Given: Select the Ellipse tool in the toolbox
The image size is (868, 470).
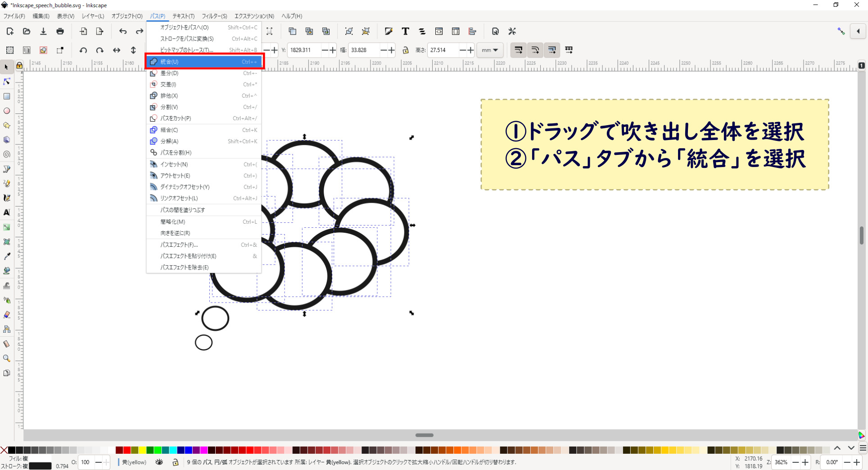Looking at the screenshot, I should coord(7,111).
